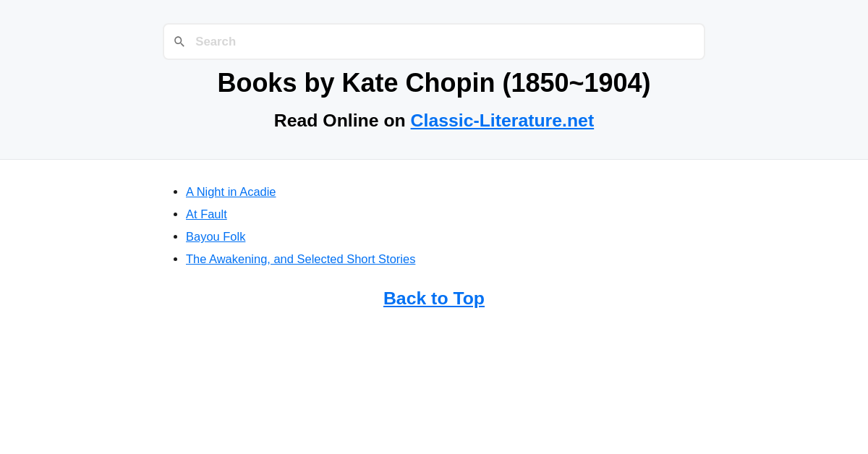
Task: Click the bullet point next to At Fault
Action: [174, 213]
